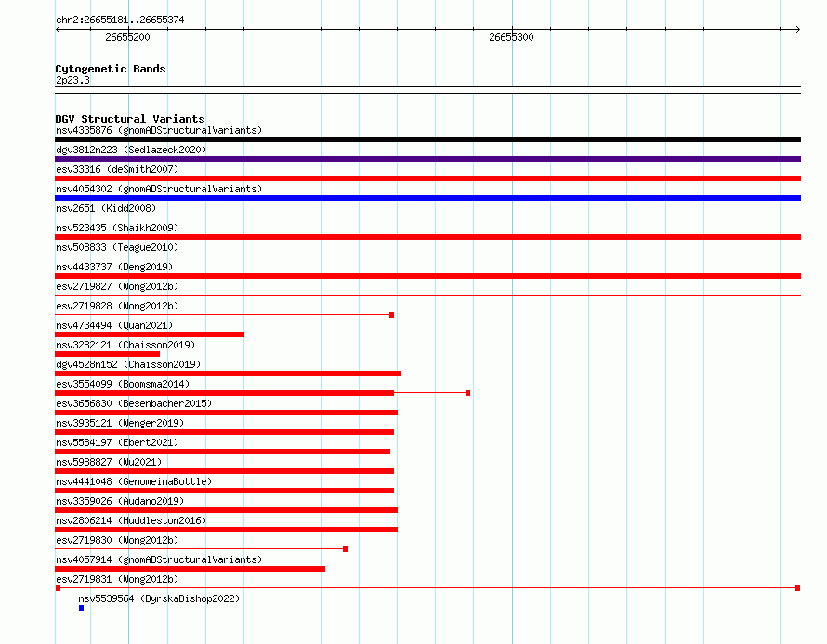This screenshot has height=644, width=827.
Task: Click the dgv3812n223 (Sedlazeck2020) label
Action: point(131,150)
